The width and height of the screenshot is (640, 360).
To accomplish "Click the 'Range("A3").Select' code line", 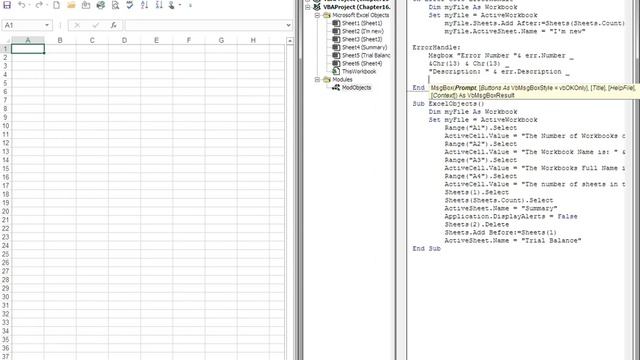I will pos(481,160).
